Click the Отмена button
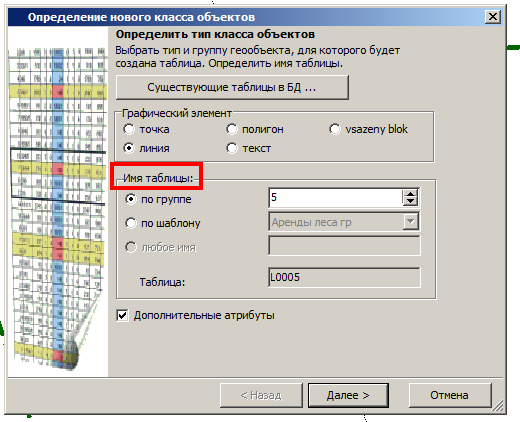 pos(449,395)
